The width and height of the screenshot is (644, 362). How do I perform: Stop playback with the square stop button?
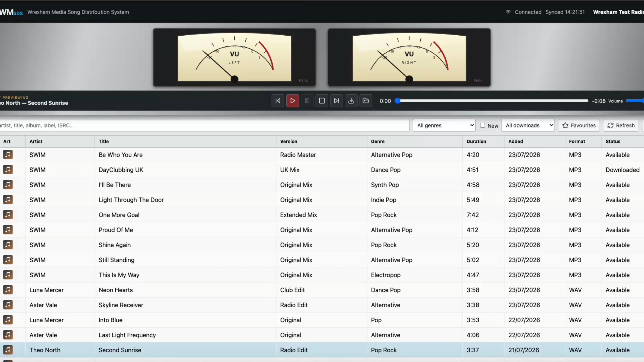tap(322, 101)
